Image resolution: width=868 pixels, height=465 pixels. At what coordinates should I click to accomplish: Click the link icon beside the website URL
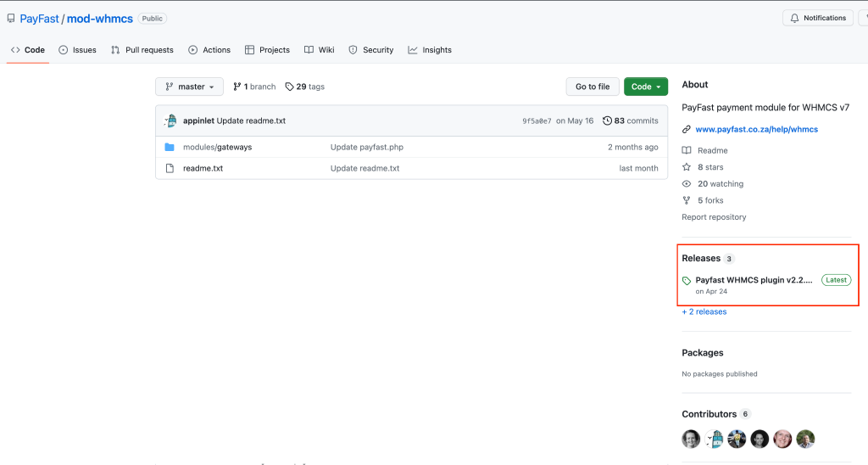(x=687, y=129)
